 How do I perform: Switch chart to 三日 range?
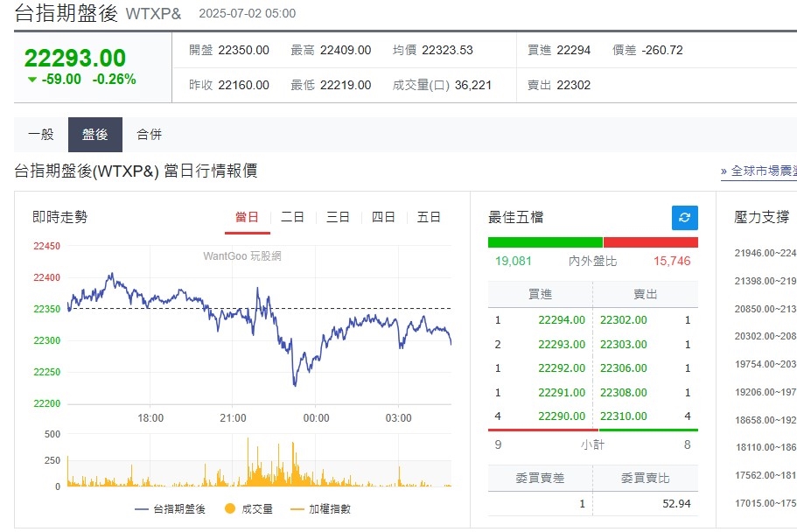pos(339,218)
